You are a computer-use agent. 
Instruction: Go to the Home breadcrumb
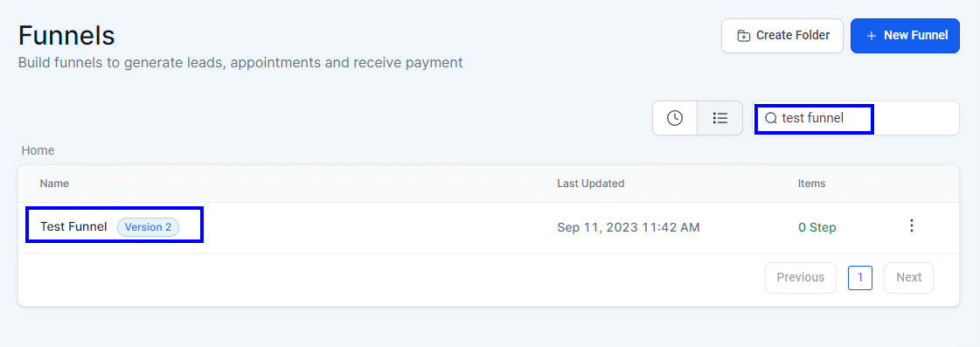click(x=38, y=150)
